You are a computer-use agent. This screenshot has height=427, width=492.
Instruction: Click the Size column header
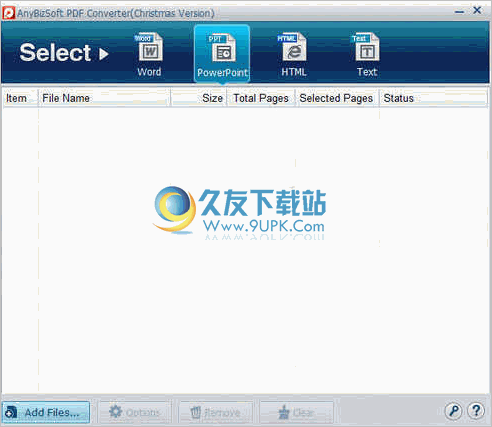coord(199,98)
